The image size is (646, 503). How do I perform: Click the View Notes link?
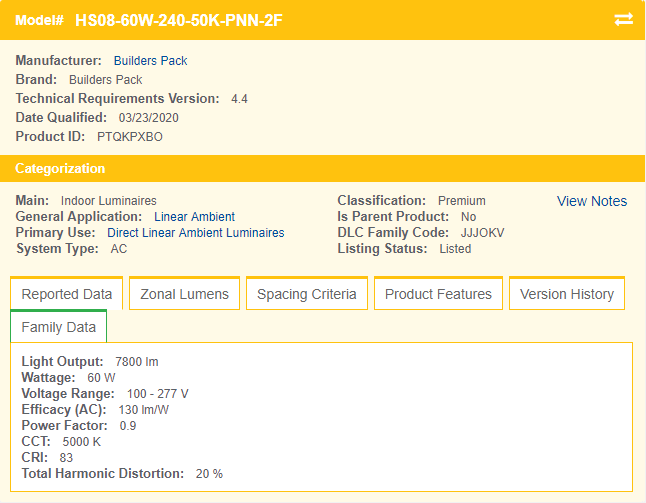(592, 201)
